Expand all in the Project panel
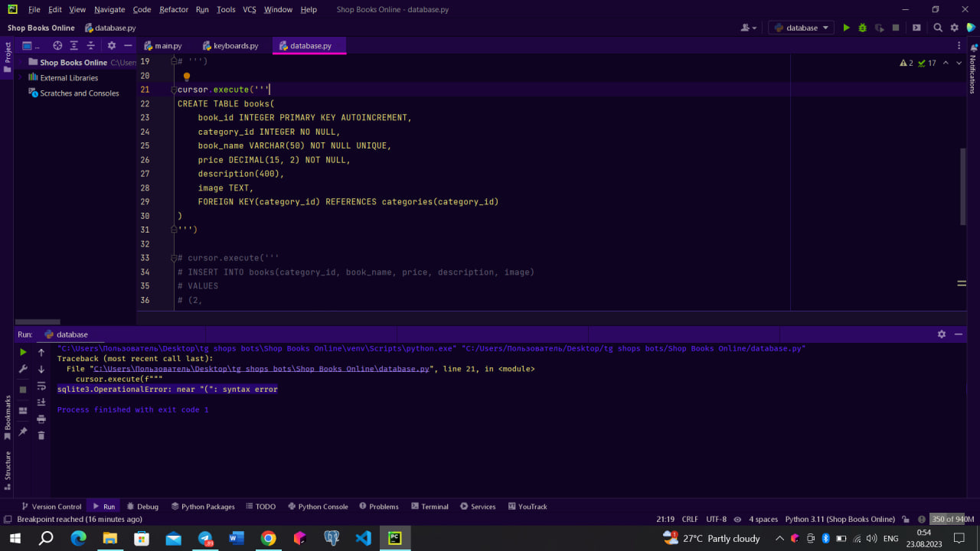980x551 pixels. coord(74,46)
